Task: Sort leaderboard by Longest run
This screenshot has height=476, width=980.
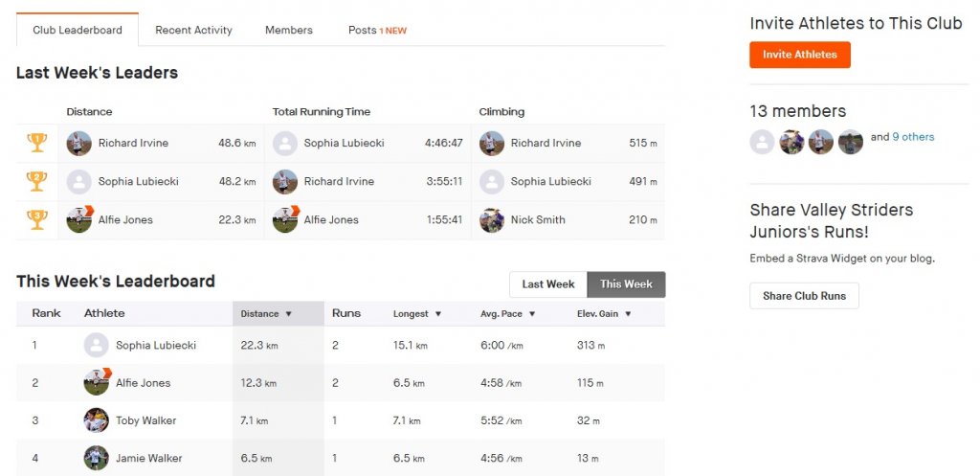Action: pyautogui.click(x=417, y=314)
